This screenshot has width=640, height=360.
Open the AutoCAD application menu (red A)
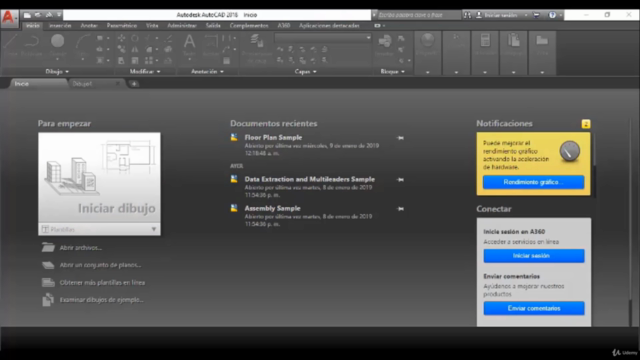(x=9, y=18)
